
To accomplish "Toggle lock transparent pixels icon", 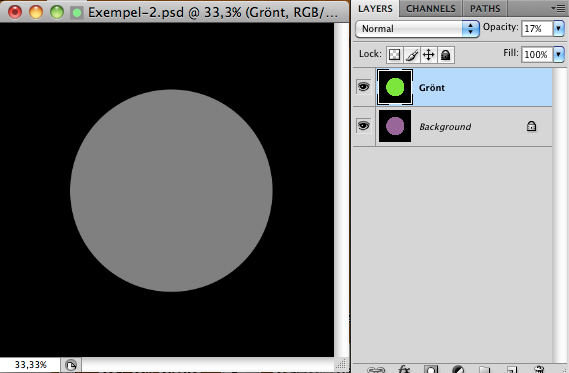I will (394, 55).
